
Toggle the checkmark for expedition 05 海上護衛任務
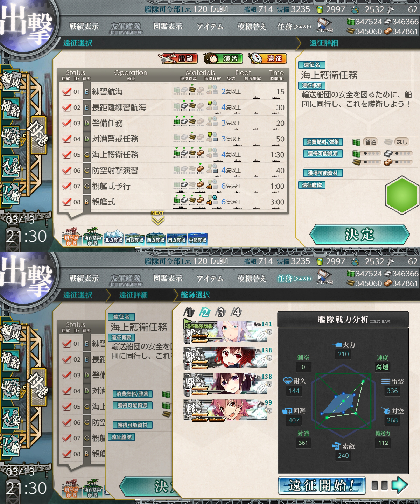click(x=66, y=155)
